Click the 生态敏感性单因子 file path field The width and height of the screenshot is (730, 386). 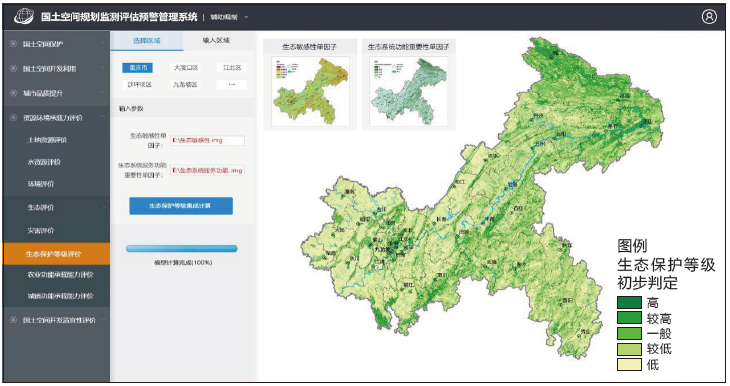click(207, 140)
